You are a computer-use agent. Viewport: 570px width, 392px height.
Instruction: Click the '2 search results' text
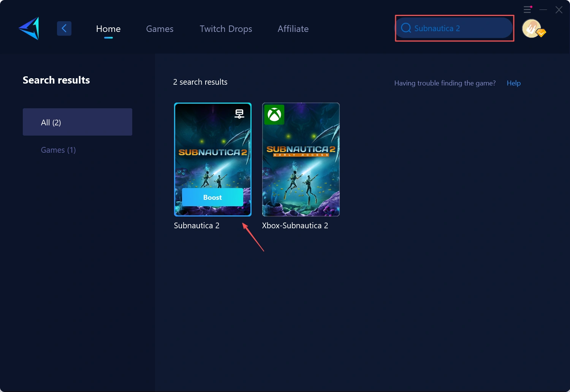[200, 82]
